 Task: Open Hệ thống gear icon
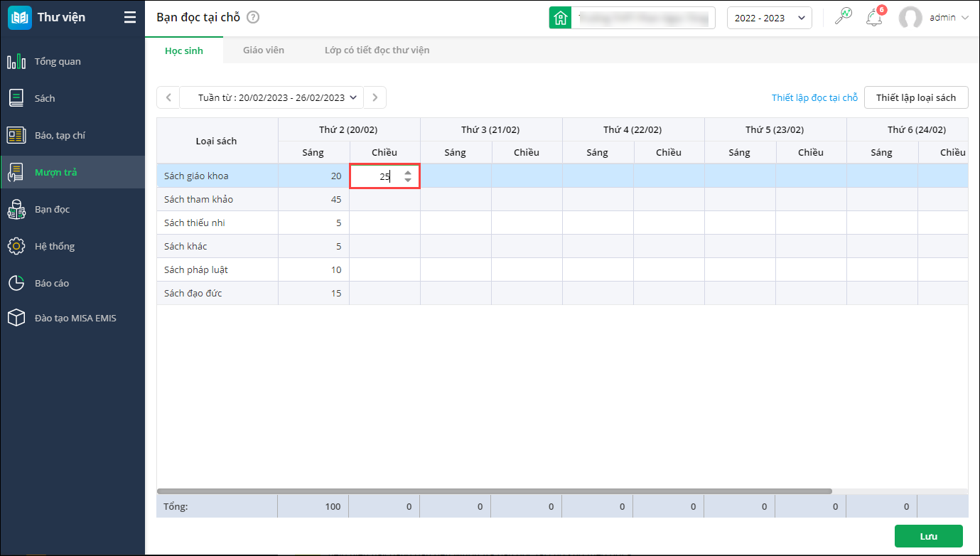tap(16, 246)
